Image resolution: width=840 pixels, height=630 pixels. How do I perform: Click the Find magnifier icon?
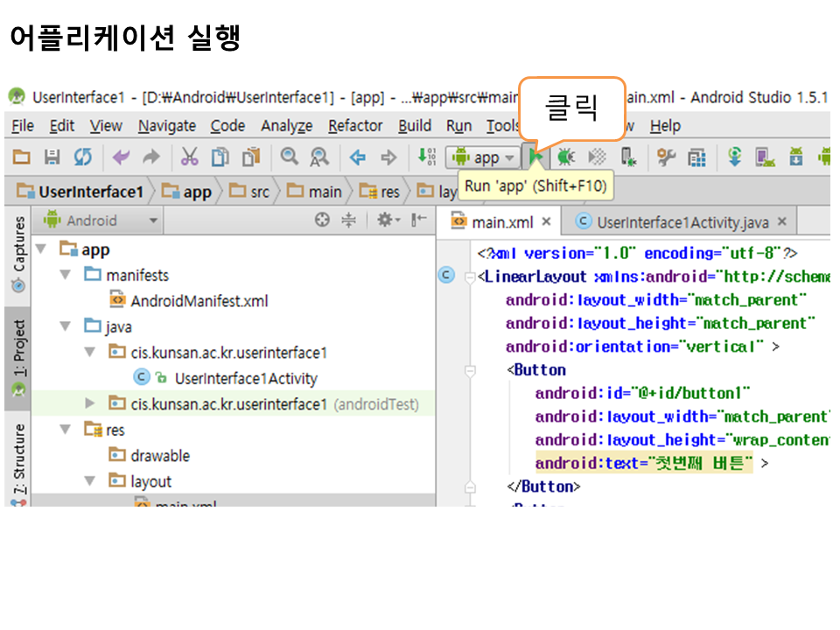pyautogui.click(x=289, y=157)
